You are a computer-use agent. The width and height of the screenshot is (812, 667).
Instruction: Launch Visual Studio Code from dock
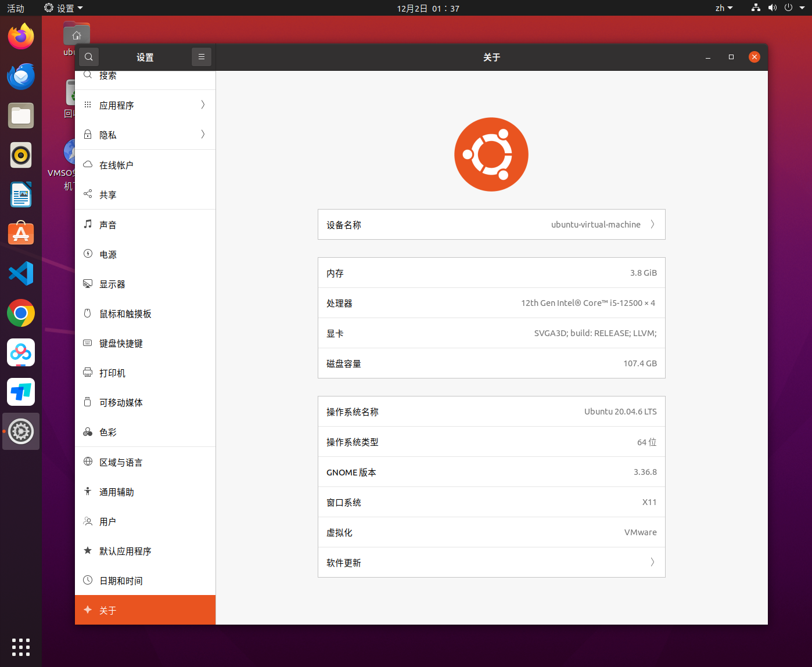coord(21,273)
